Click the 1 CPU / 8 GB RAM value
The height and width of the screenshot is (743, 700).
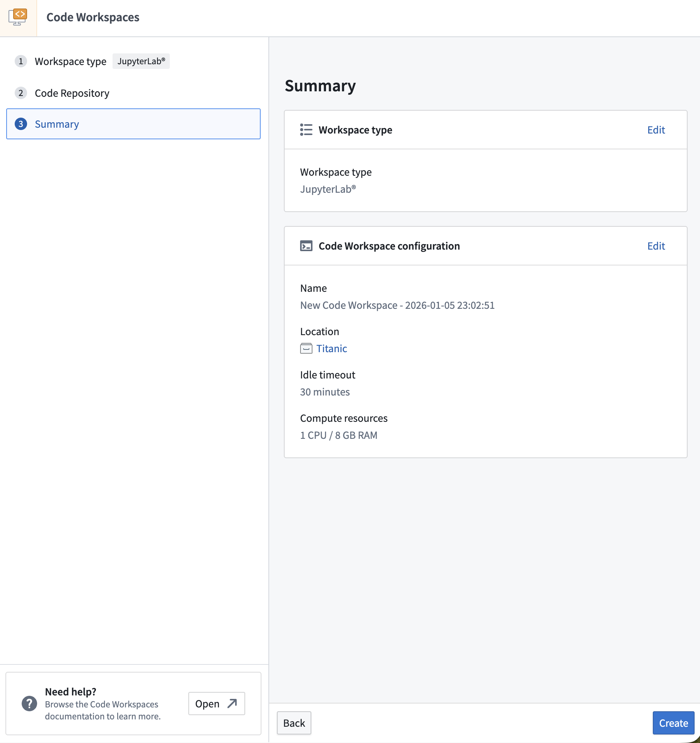339,435
